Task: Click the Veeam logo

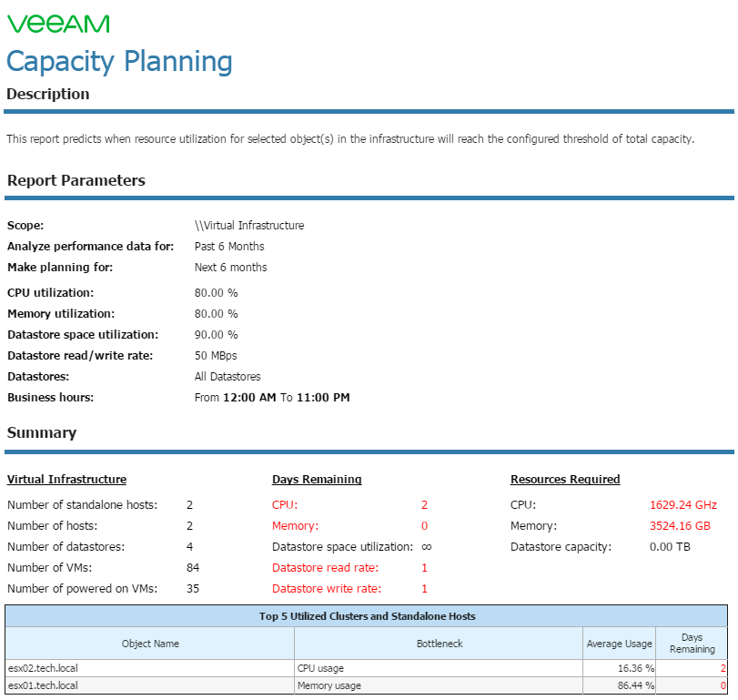Action: (58, 24)
